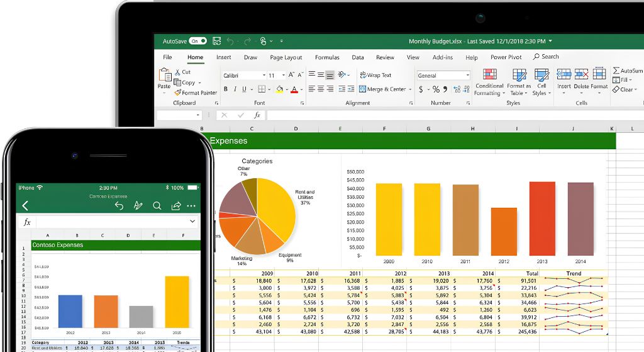Open Conditional Formatting menu

489,82
